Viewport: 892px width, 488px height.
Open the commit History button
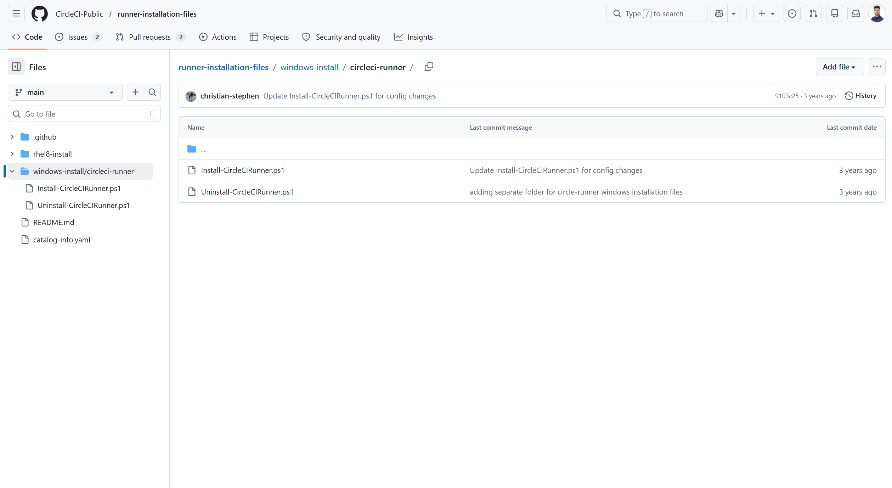point(861,96)
